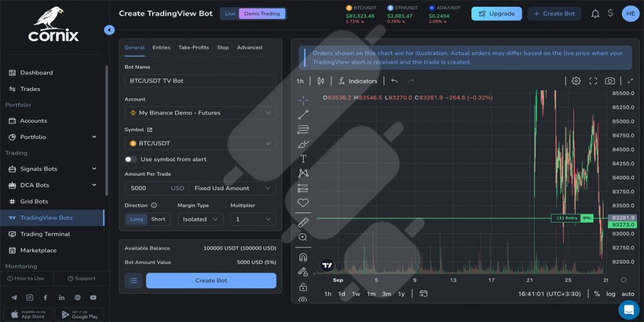Toggle stay in drawing mode pencil-lock

click(x=303, y=272)
